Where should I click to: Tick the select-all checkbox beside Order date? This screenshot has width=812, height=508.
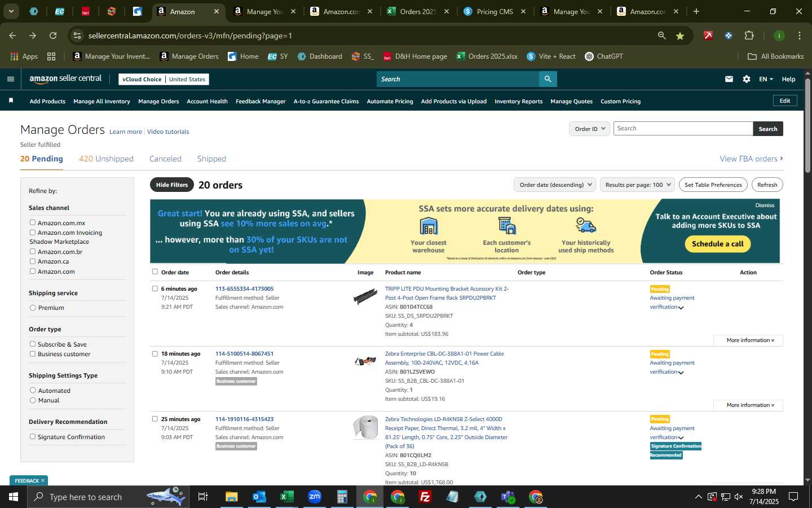pos(155,271)
